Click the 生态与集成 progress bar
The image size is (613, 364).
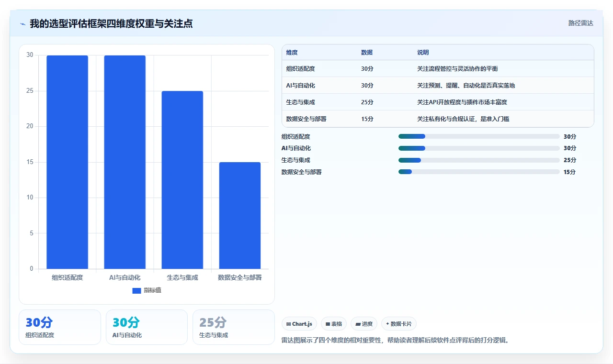(479, 160)
